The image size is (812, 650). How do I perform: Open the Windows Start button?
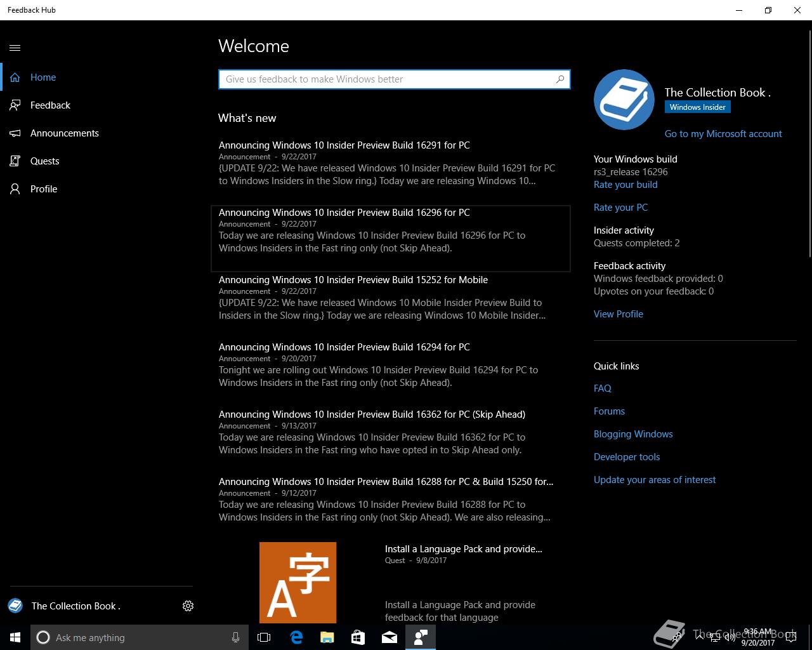tap(15, 637)
